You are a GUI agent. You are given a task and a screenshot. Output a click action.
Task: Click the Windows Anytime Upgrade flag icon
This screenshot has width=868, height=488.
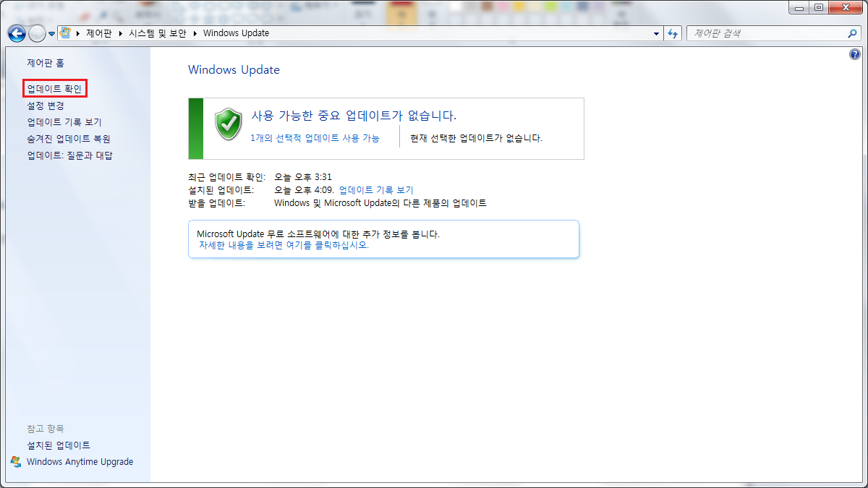click(x=17, y=462)
